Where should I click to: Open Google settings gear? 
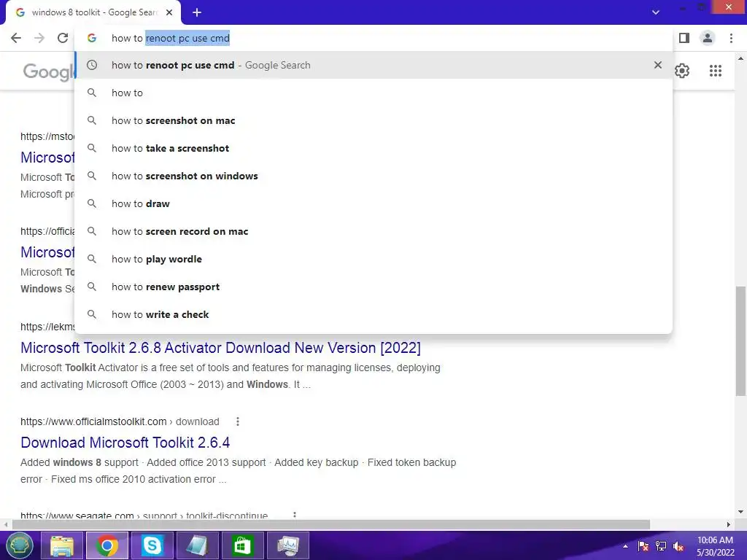click(682, 71)
